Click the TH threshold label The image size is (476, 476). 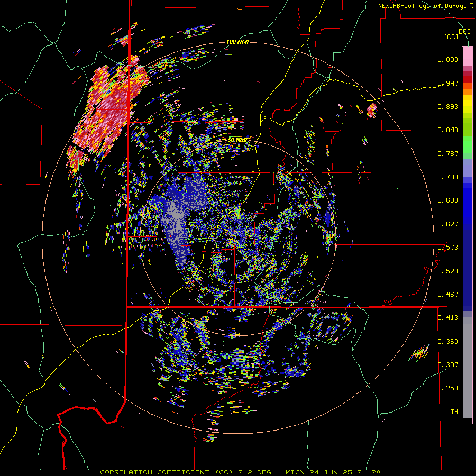pos(454,412)
